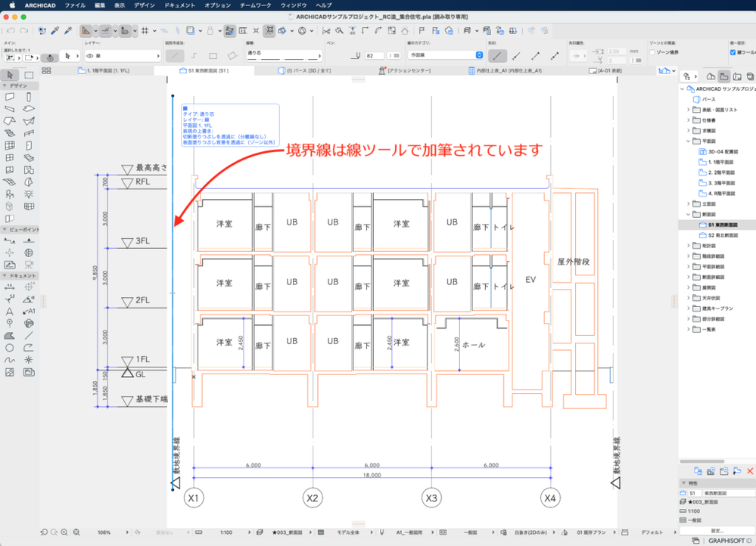Choose the rectangle geometry method
756x546 pixels.
pos(213,56)
